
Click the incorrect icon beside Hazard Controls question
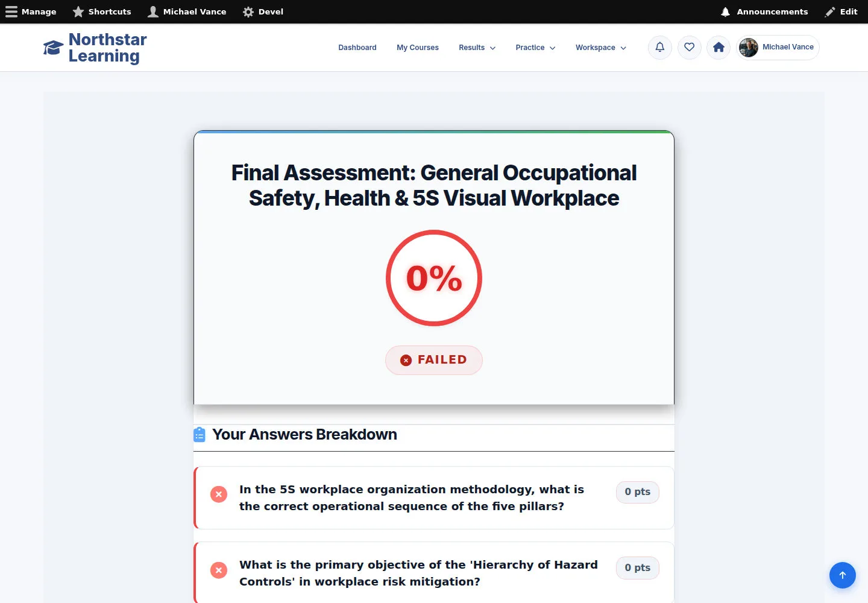click(219, 570)
